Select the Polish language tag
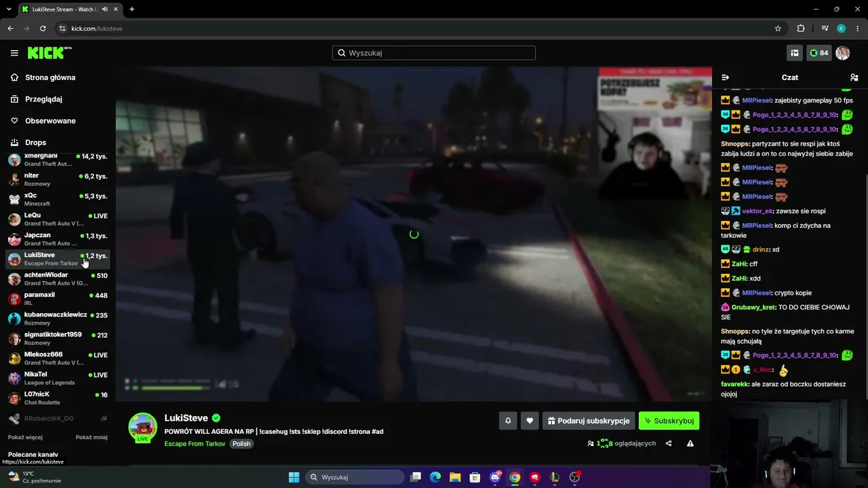Viewport: 868px width, 488px height. click(x=241, y=444)
